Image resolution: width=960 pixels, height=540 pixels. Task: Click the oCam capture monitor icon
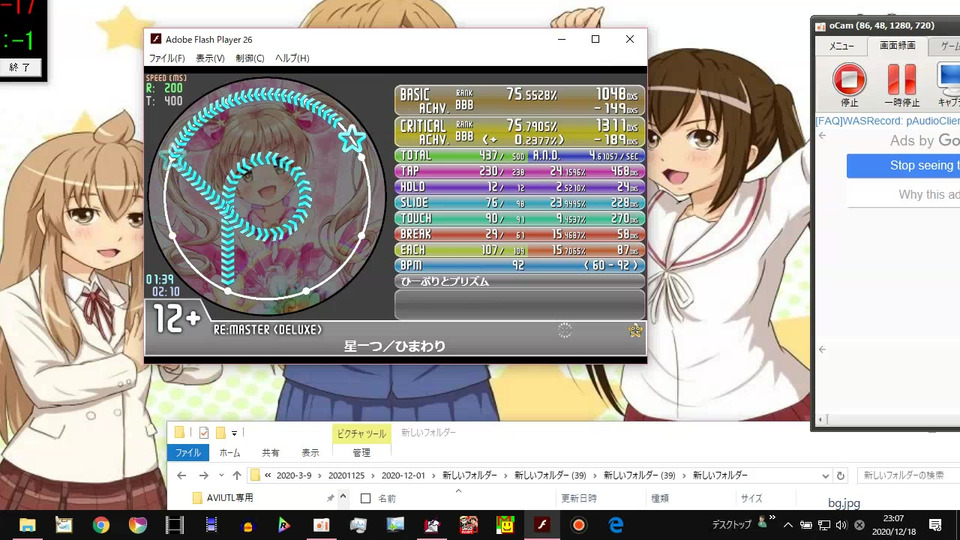(949, 79)
